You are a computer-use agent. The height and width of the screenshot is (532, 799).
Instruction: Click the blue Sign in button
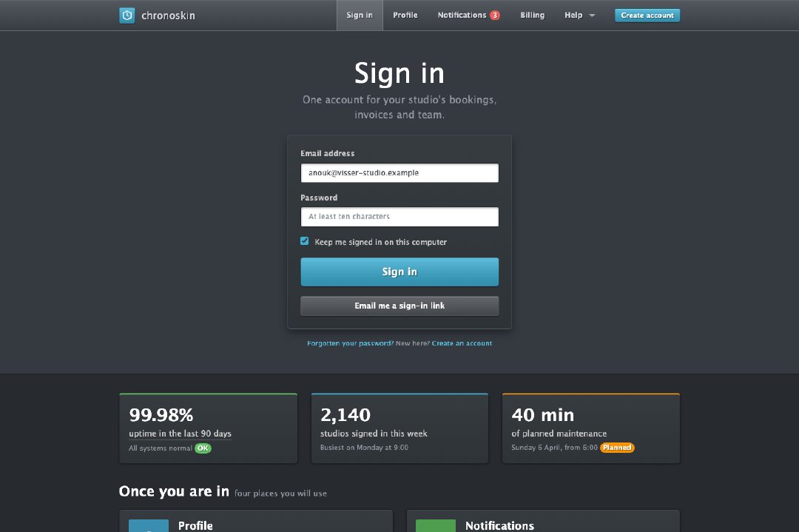(399, 272)
